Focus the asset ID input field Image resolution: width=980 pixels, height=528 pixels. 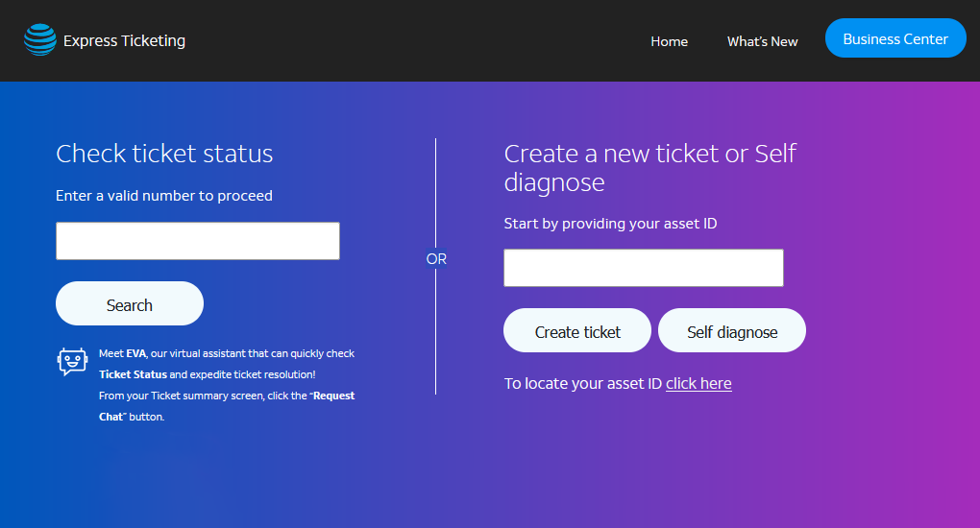point(643,268)
